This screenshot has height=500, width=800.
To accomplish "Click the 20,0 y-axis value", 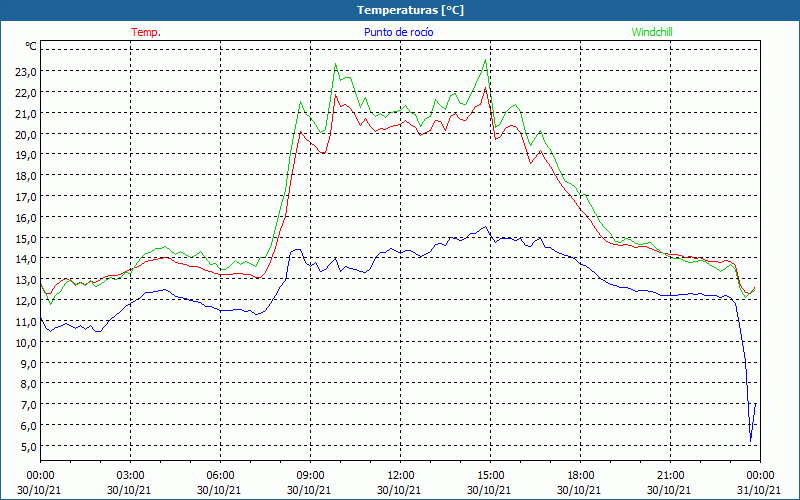I will pos(26,134).
